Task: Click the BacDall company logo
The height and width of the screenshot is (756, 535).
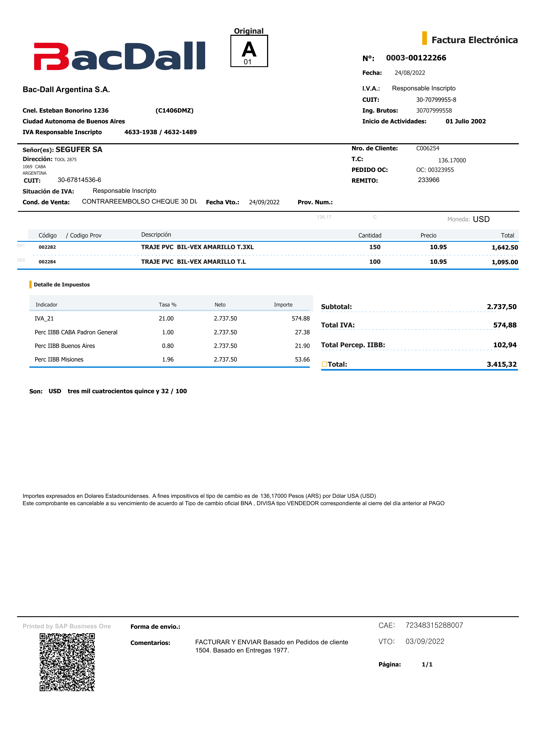Action: coord(119,56)
